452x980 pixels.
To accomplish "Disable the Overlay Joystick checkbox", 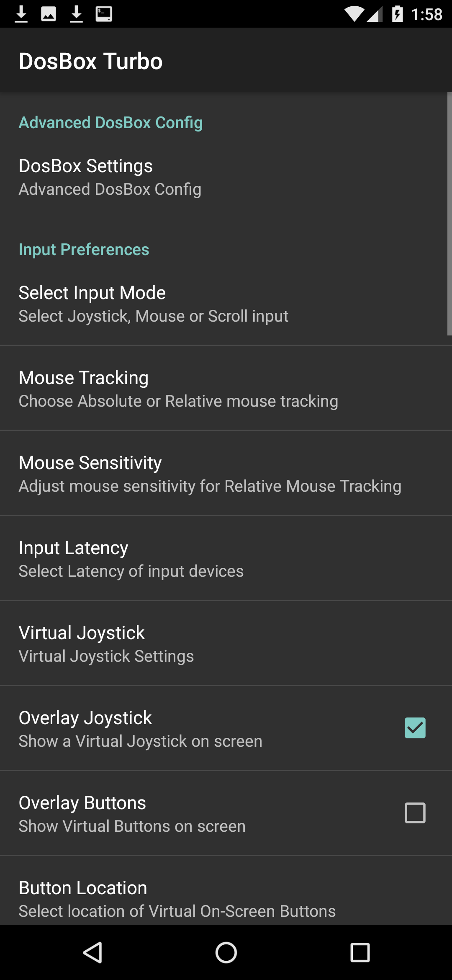I will tap(415, 728).
